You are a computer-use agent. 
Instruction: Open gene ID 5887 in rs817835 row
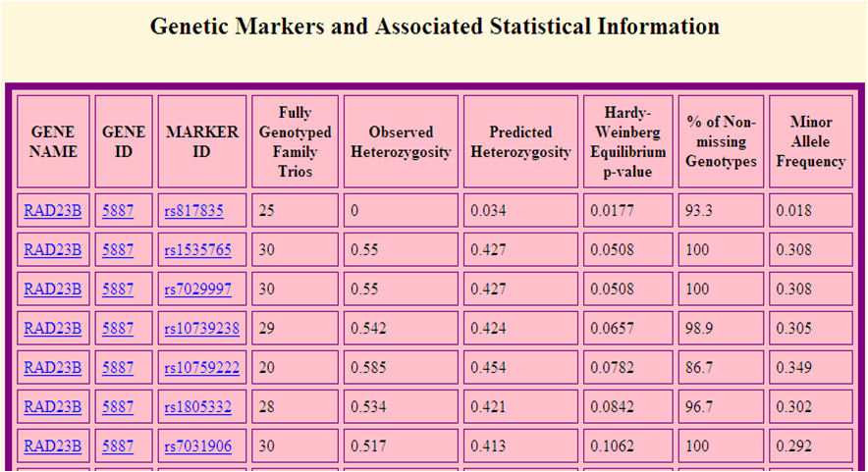(x=118, y=210)
